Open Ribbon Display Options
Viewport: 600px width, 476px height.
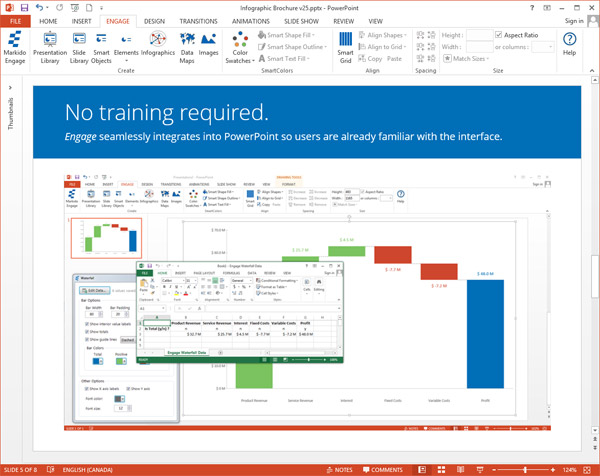tap(547, 8)
